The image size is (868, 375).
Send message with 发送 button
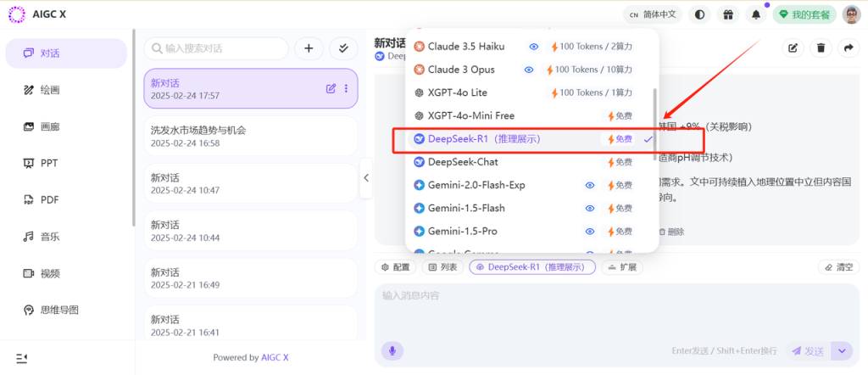coord(809,351)
